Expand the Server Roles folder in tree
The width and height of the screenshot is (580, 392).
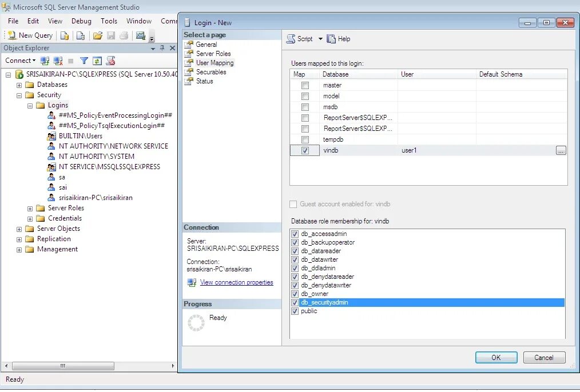point(30,209)
